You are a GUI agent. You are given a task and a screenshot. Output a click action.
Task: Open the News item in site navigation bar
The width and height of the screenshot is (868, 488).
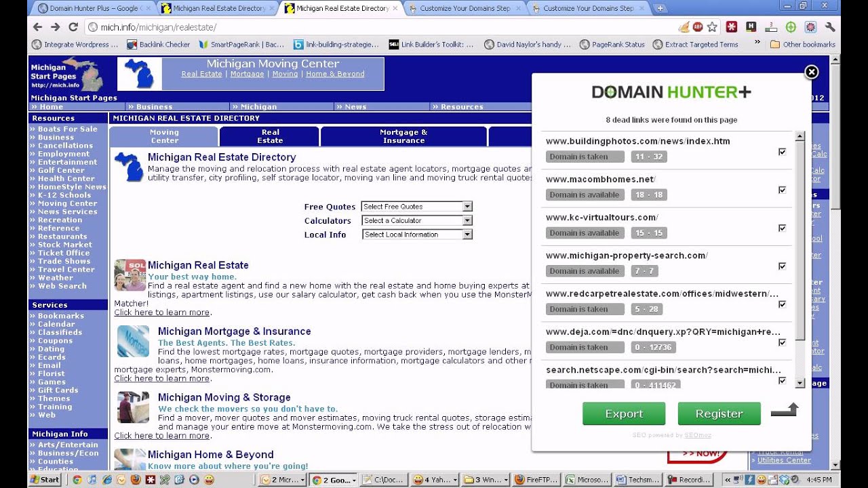355,106
